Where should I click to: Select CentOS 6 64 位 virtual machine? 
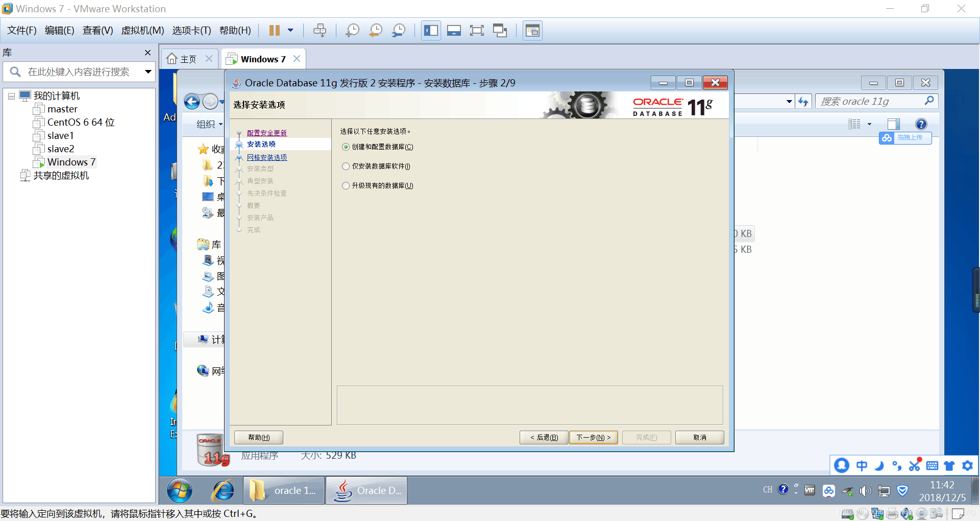click(x=81, y=123)
